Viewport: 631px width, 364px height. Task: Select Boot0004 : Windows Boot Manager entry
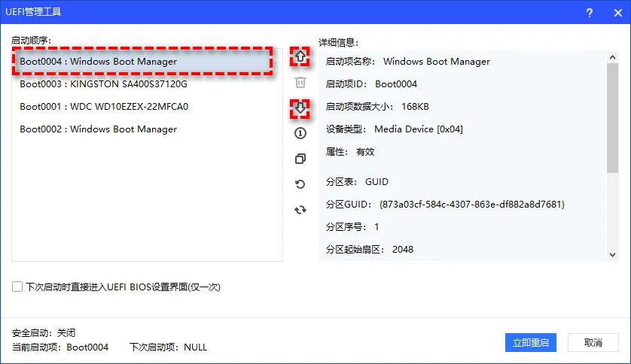click(x=148, y=62)
